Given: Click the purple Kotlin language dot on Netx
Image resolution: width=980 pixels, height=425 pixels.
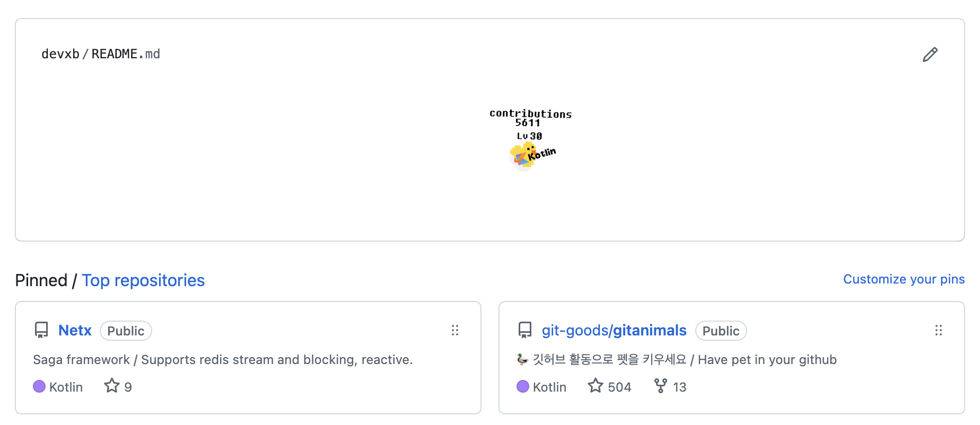Looking at the screenshot, I should coord(39,386).
